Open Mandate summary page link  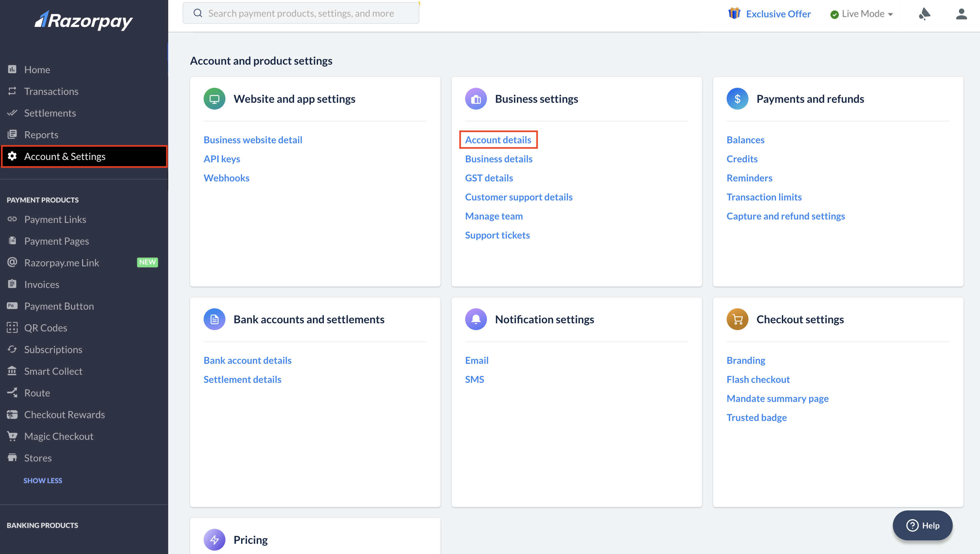pos(777,398)
